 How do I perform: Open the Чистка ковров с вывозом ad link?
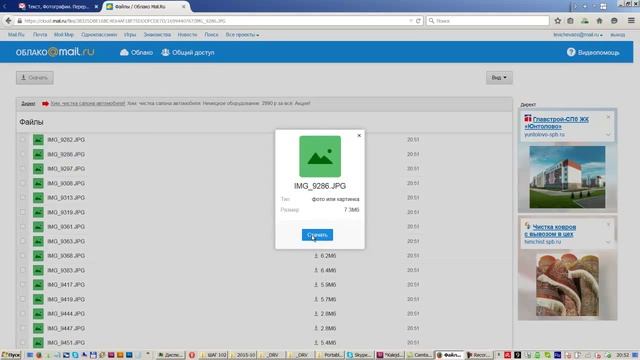(x=550, y=230)
